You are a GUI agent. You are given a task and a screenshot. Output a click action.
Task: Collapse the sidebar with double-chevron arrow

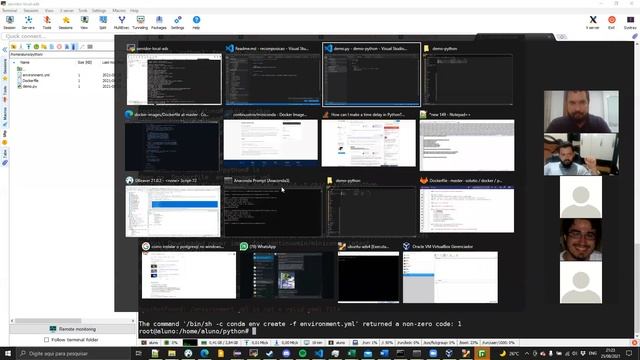[4, 49]
